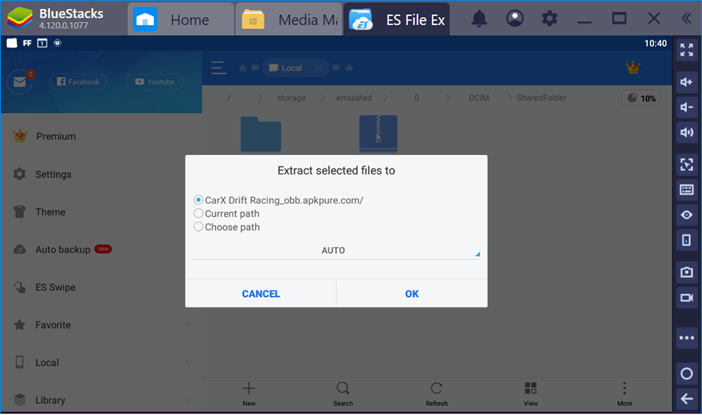The image size is (702, 415).
Task: Click the home icon in the ES toolbar
Action: click(243, 68)
